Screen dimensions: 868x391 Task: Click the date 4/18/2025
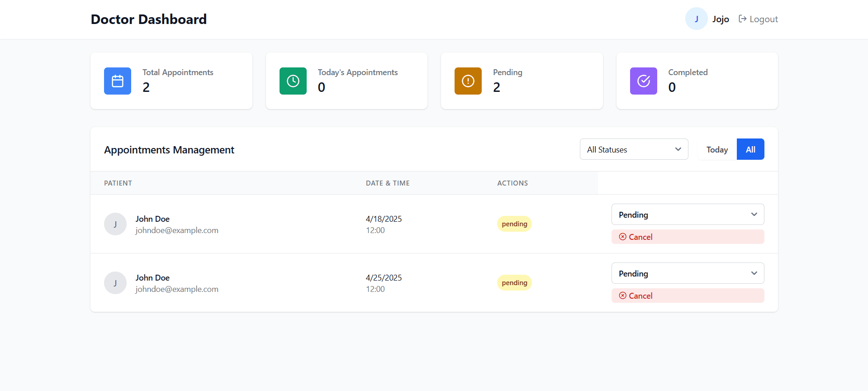384,219
